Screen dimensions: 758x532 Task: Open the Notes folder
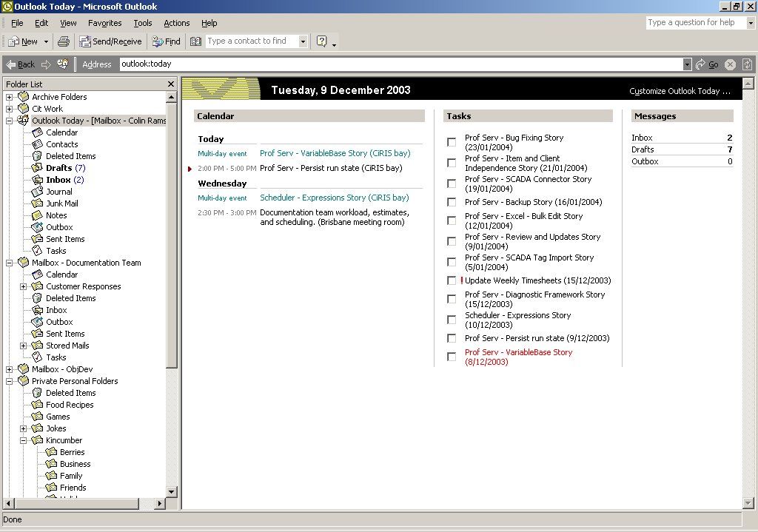click(56, 215)
